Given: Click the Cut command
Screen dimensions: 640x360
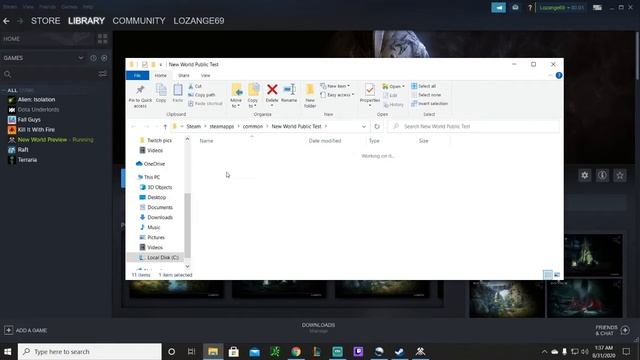Looking at the screenshot, I should 195,86.
